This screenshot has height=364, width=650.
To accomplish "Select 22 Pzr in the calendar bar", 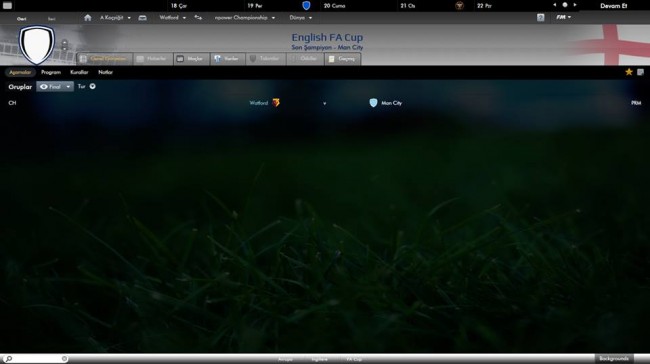I will click(484, 6).
